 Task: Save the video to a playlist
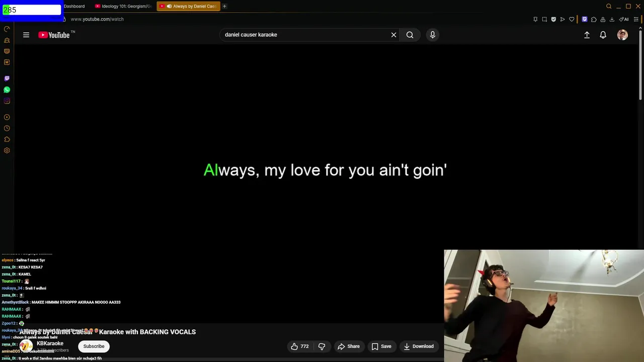pos(381,346)
